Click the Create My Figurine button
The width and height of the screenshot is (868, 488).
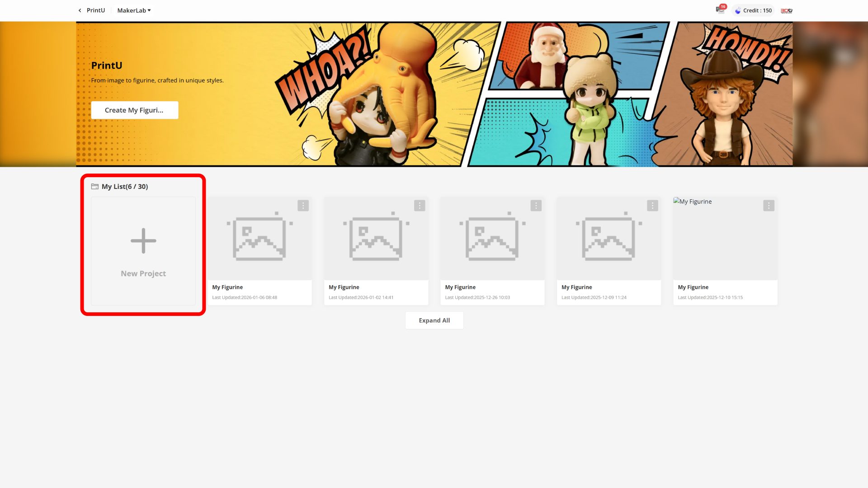click(134, 110)
